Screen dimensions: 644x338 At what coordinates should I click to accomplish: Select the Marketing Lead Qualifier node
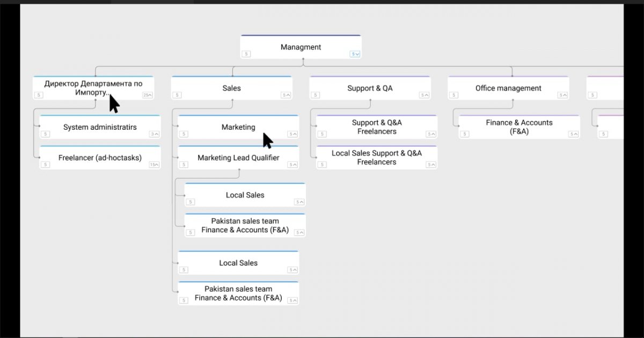coord(238,158)
